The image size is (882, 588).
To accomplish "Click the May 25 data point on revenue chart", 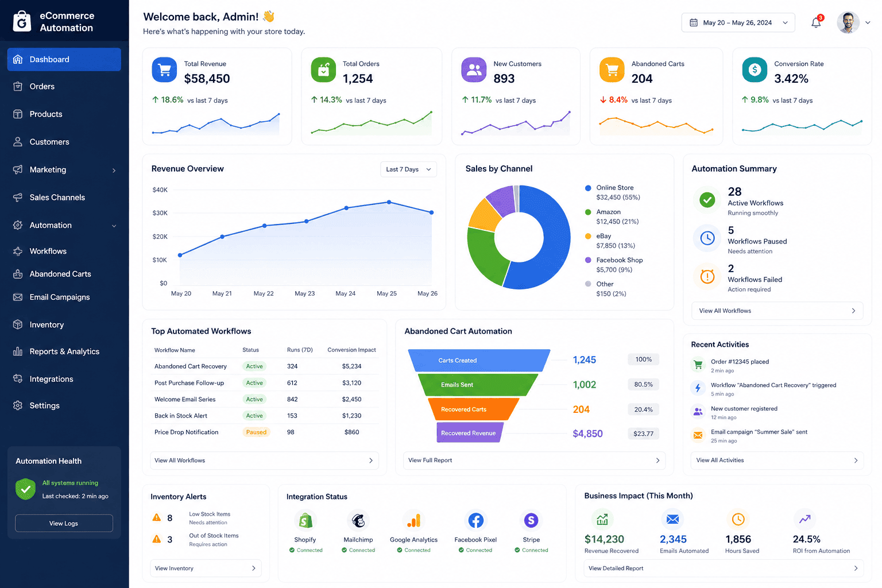I will pos(389,202).
